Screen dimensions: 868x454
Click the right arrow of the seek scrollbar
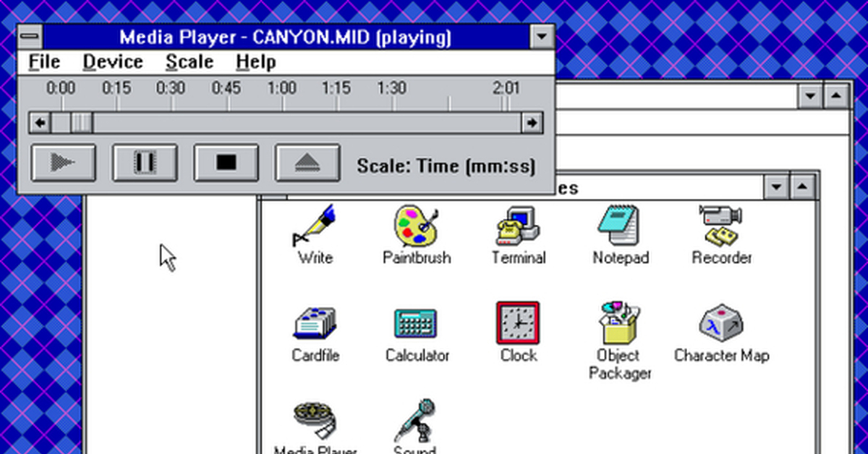point(532,123)
